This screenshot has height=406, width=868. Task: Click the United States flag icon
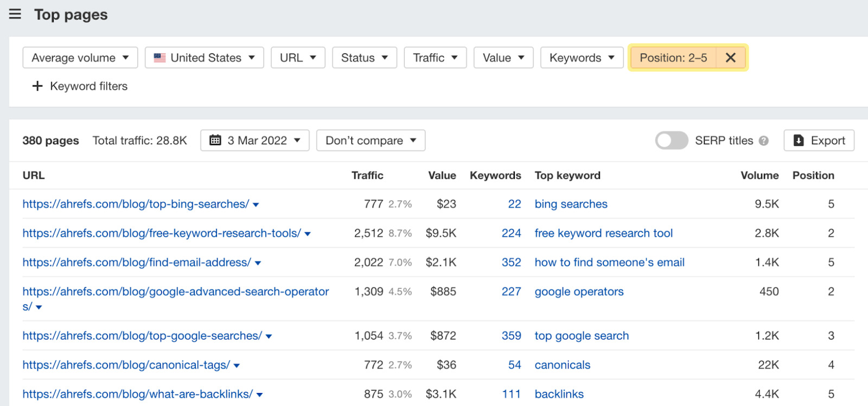159,57
